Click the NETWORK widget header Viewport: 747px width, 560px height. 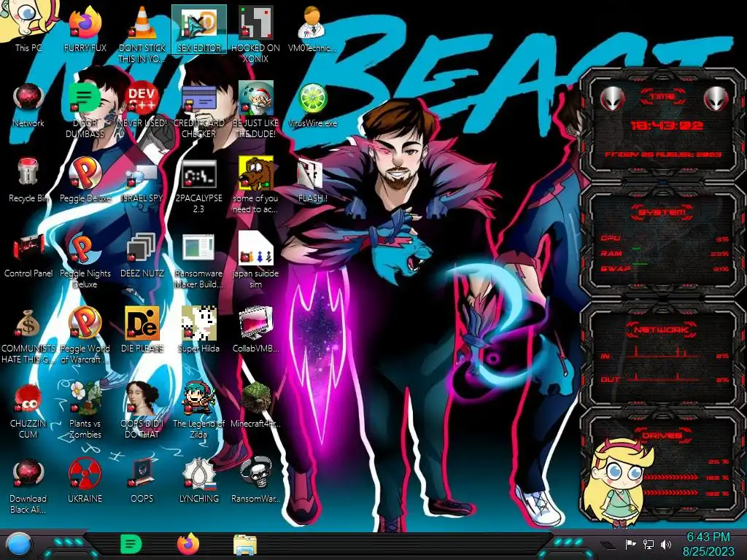(x=661, y=330)
